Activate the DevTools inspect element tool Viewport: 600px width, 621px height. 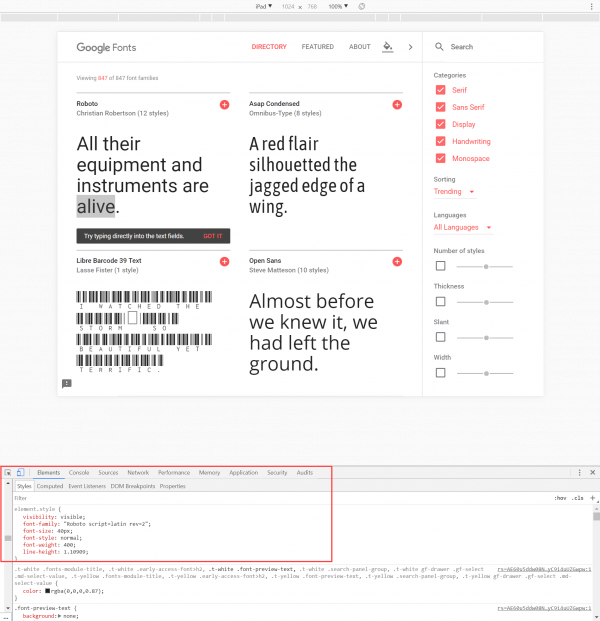[x=8, y=472]
